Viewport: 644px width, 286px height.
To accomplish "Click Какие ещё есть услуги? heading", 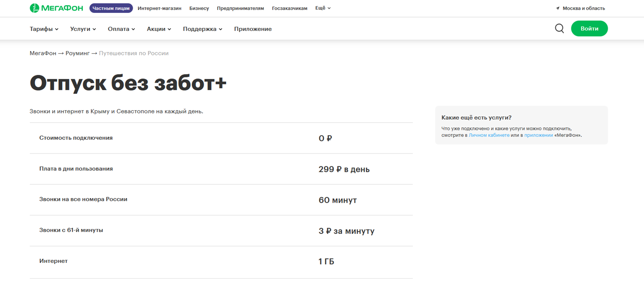I will point(477,117).
